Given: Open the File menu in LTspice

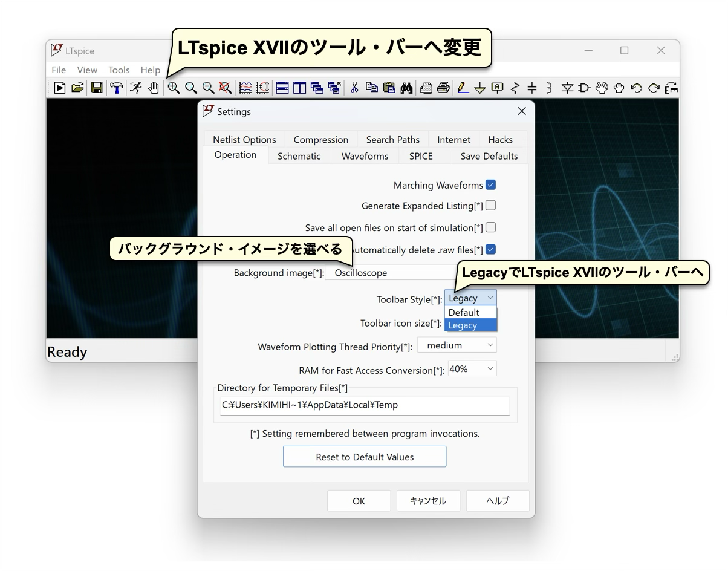Looking at the screenshot, I should pyautogui.click(x=59, y=70).
